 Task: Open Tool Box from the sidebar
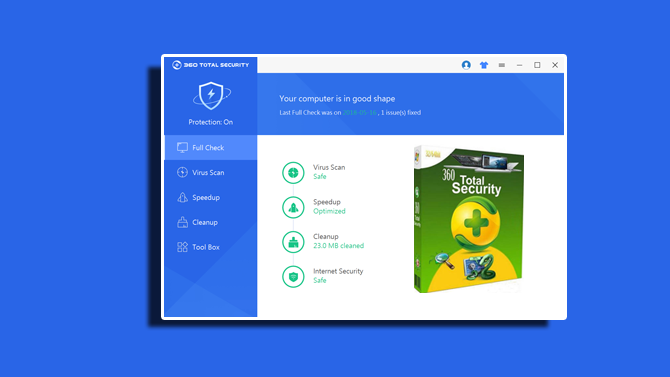pyautogui.click(x=211, y=247)
